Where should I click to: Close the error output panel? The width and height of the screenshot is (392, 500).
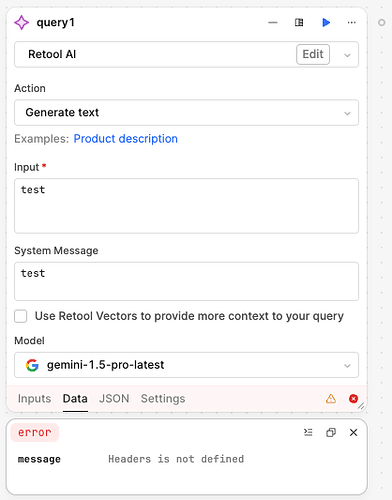pos(353,433)
